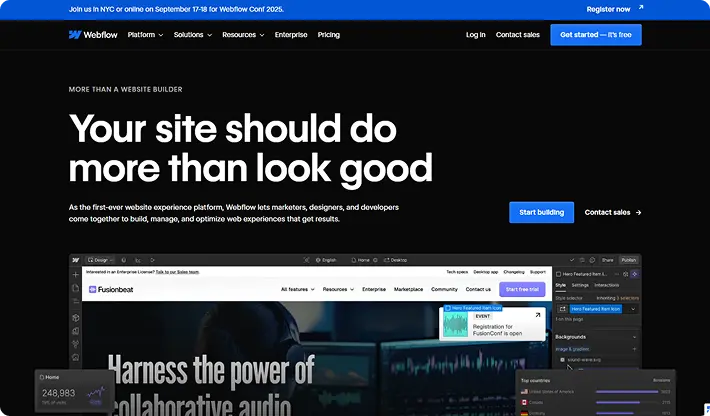
Task: Click the purple icon at Style panel top right
Action: [635, 274]
